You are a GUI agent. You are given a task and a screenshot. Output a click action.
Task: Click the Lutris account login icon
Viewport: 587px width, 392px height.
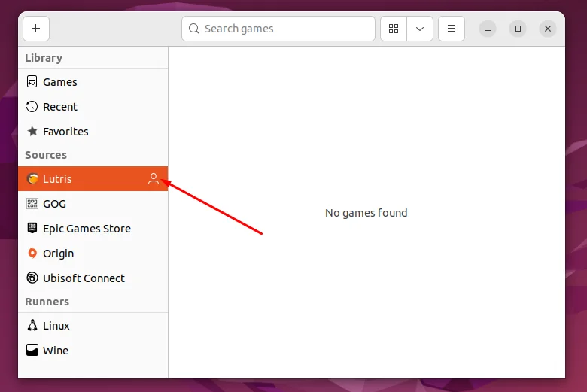153,178
